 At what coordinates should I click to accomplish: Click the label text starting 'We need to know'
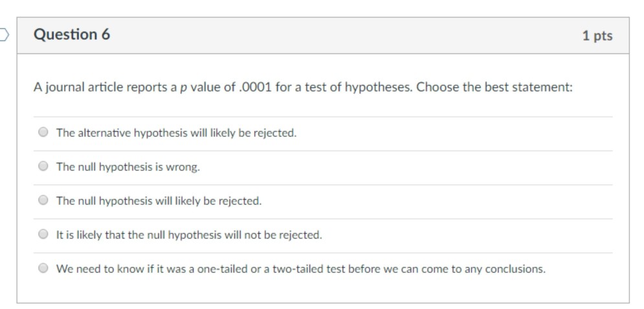point(300,268)
